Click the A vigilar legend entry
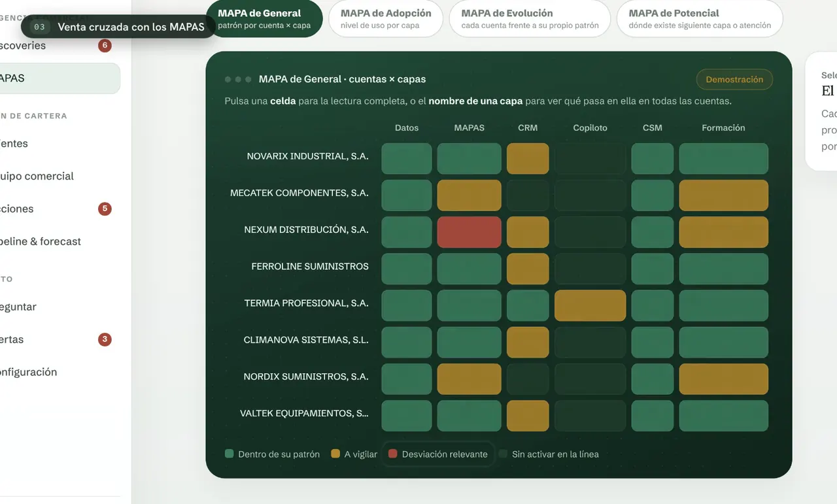 tap(354, 454)
